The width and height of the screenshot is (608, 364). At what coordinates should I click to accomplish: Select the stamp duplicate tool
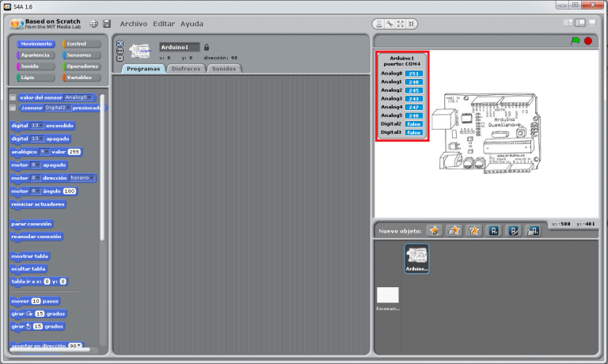[x=379, y=24]
